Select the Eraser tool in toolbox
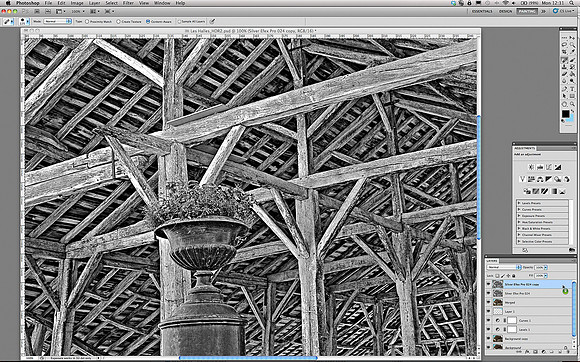Screen dimensions: 580x362 pos(564,74)
